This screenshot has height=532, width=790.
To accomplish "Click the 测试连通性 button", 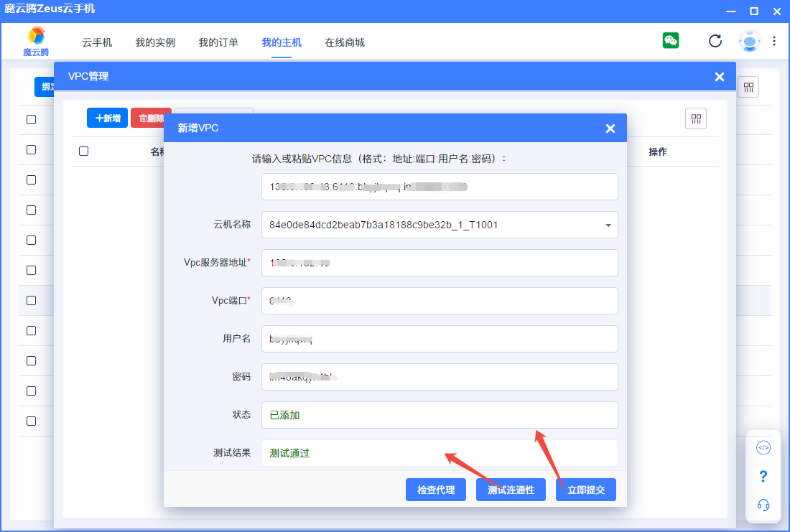I will 511,490.
